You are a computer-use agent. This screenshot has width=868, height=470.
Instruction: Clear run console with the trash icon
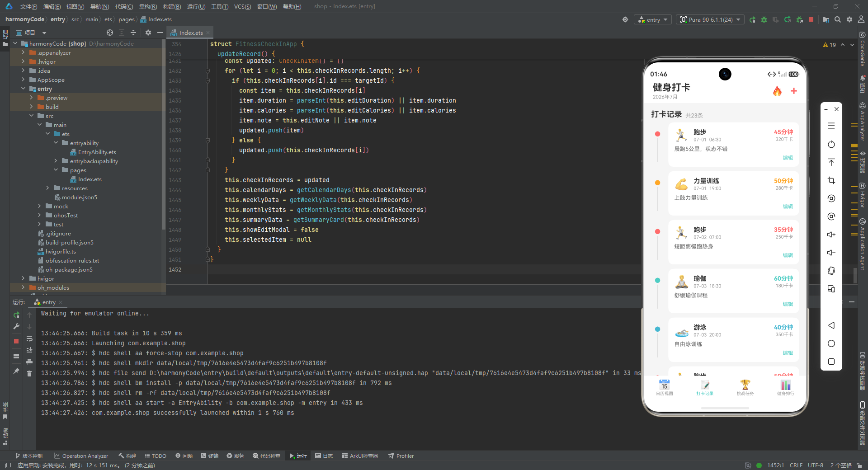[x=29, y=373]
